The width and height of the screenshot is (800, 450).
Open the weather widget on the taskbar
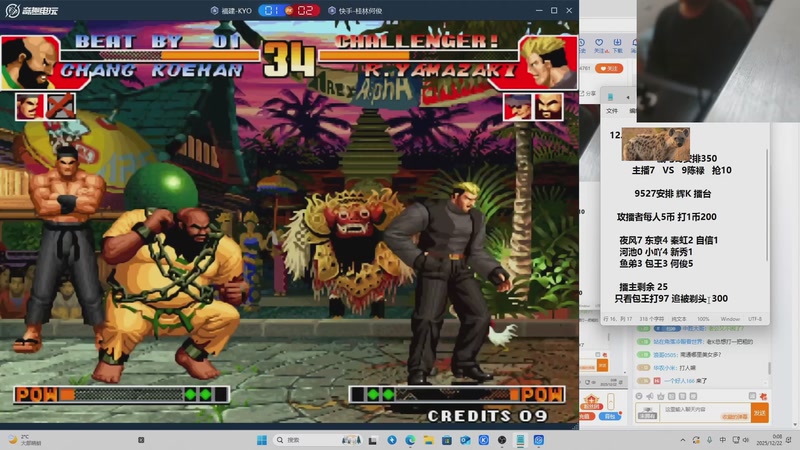pyautogui.click(x=24, y=440)
